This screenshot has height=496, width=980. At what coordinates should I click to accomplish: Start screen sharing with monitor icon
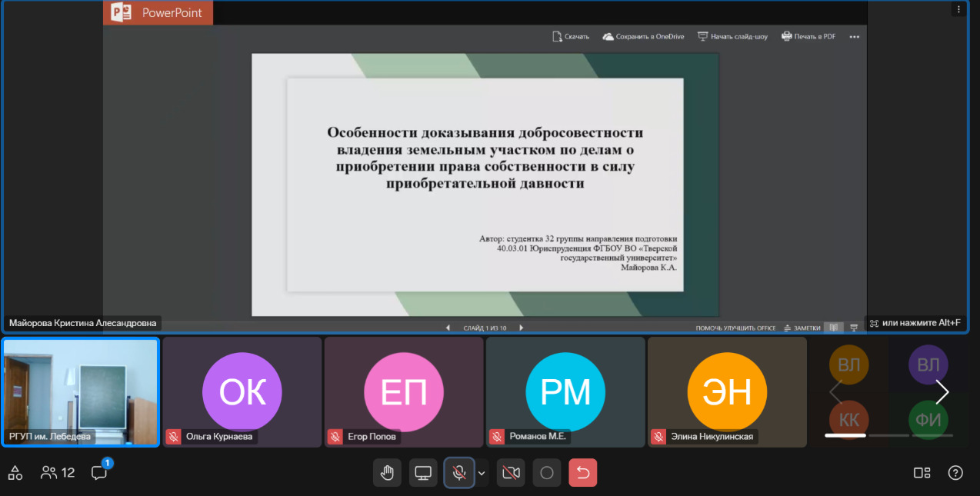422,473
